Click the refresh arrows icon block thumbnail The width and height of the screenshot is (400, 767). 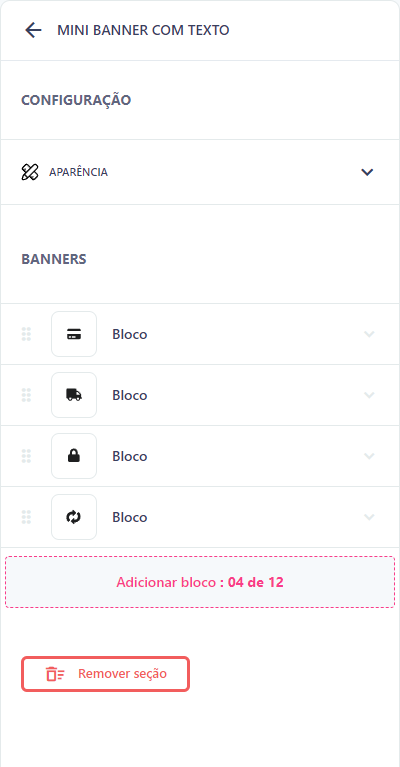tap(74, 517)
